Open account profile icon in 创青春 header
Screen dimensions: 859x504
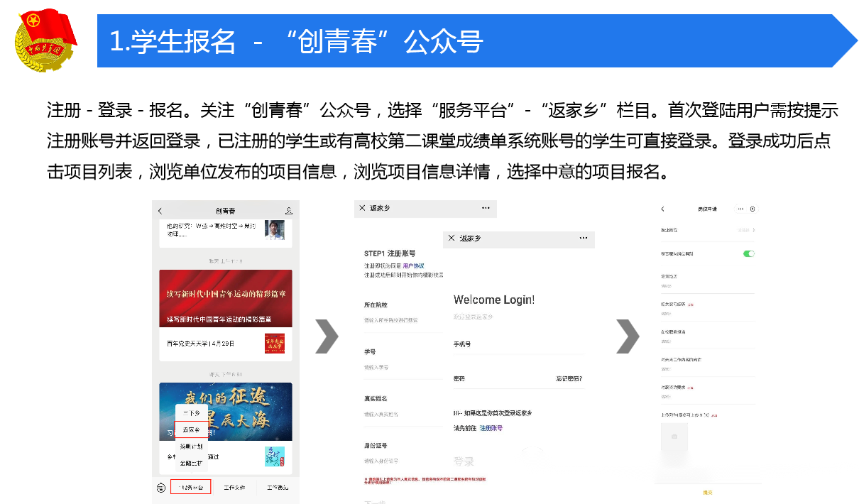point(289,211)
